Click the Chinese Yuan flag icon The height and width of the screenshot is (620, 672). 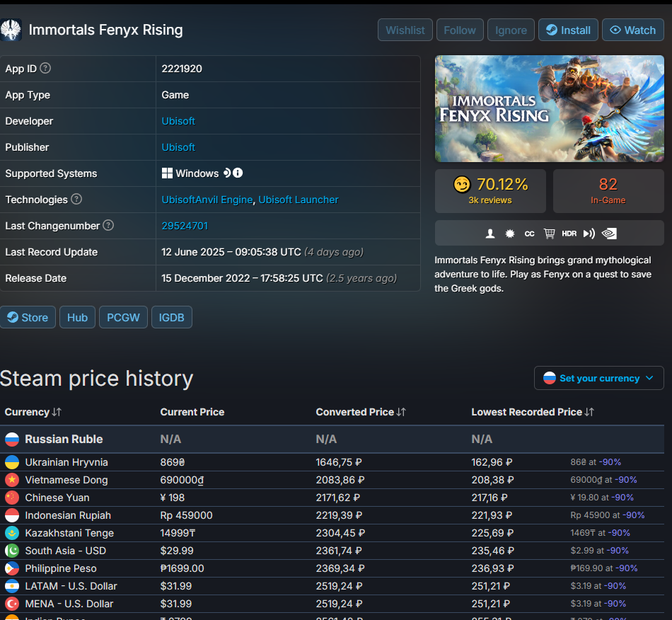pyautogui.click(x=12, y=498)
